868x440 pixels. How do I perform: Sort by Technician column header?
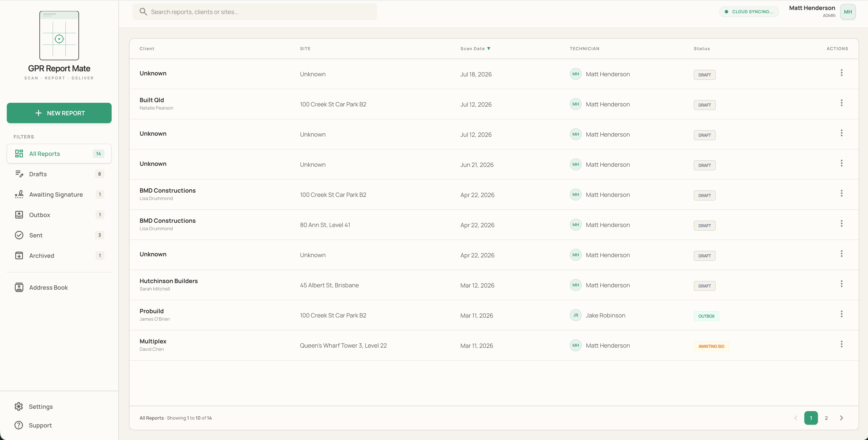[x=584, y=49]
